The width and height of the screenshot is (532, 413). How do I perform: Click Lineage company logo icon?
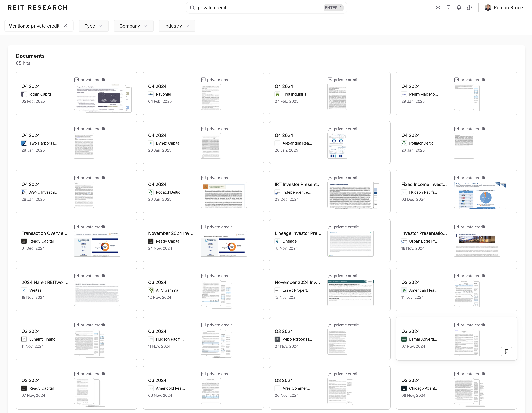(278, 241)
